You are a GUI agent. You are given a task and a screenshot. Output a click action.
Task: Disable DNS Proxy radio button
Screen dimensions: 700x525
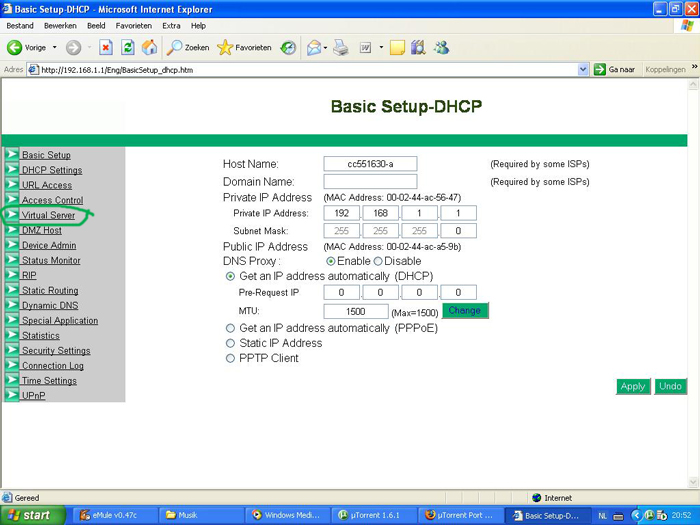[x=378, y=261]
